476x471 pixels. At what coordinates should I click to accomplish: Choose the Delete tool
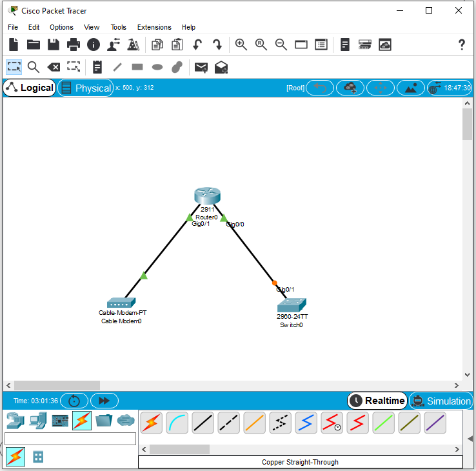tap(54, 67)
